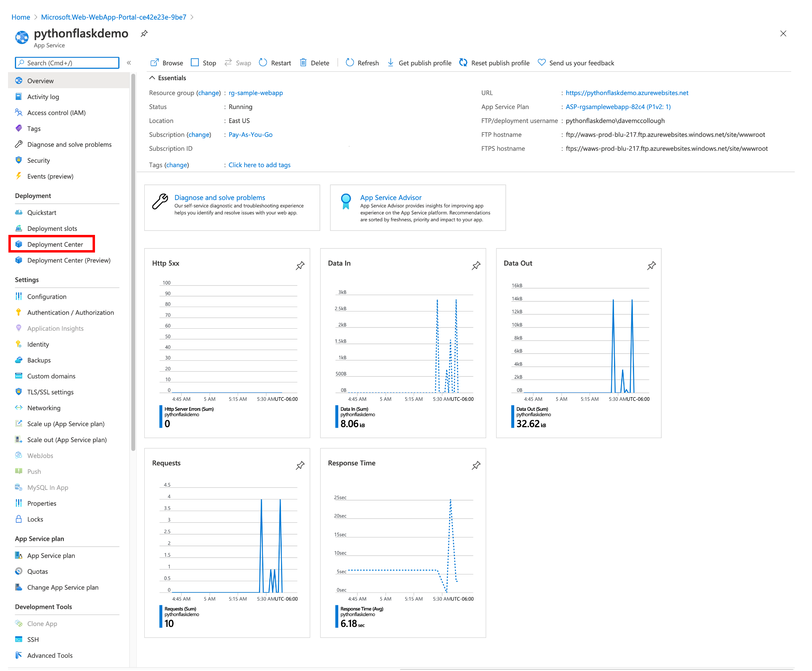This screenshot has width=812, height=671.
Task: Open the Configuration settings page
Action: [46, 297]
